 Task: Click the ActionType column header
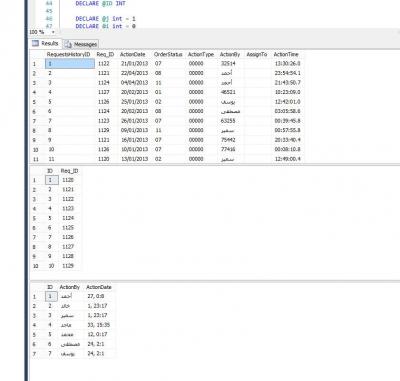click(x=201, y=54)
